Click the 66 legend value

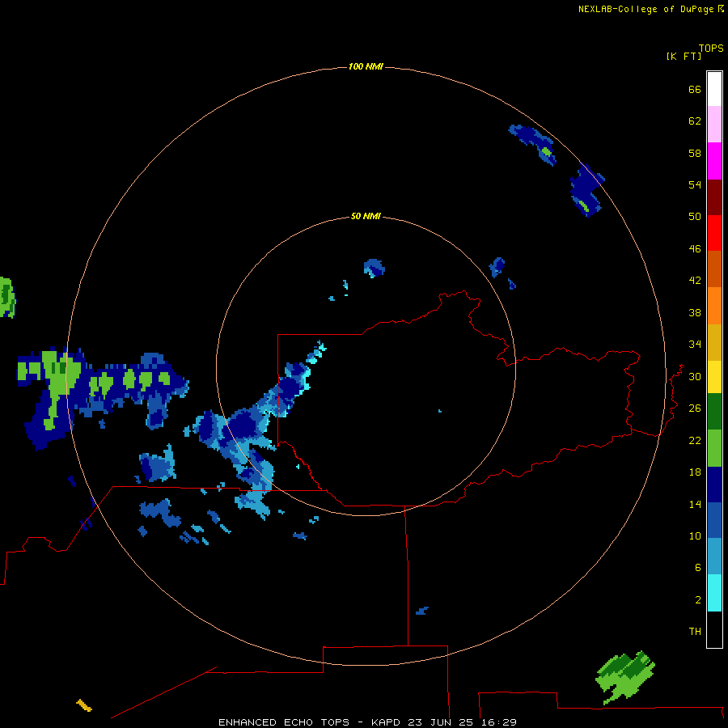pos(695,89)
